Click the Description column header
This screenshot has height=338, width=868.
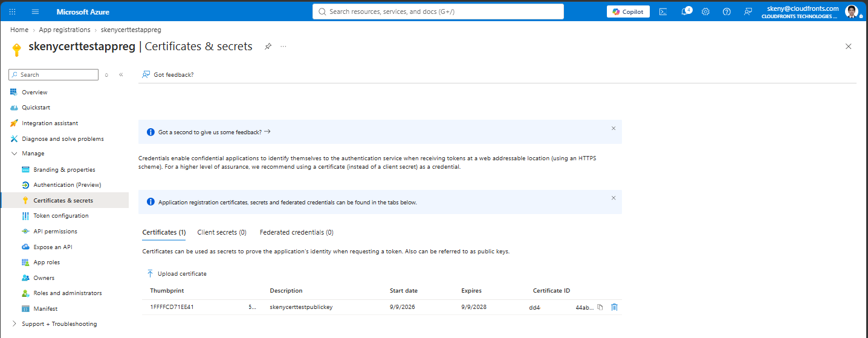click(286, 291)
